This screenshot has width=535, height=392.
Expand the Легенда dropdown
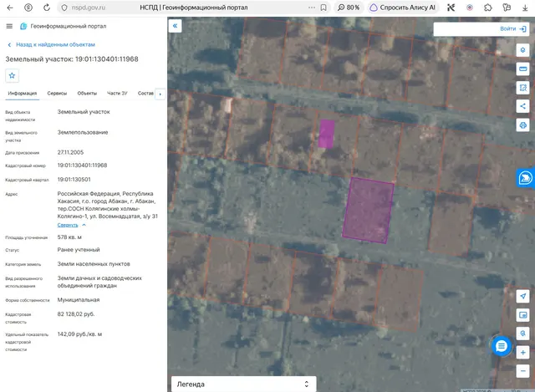(243, 384)
